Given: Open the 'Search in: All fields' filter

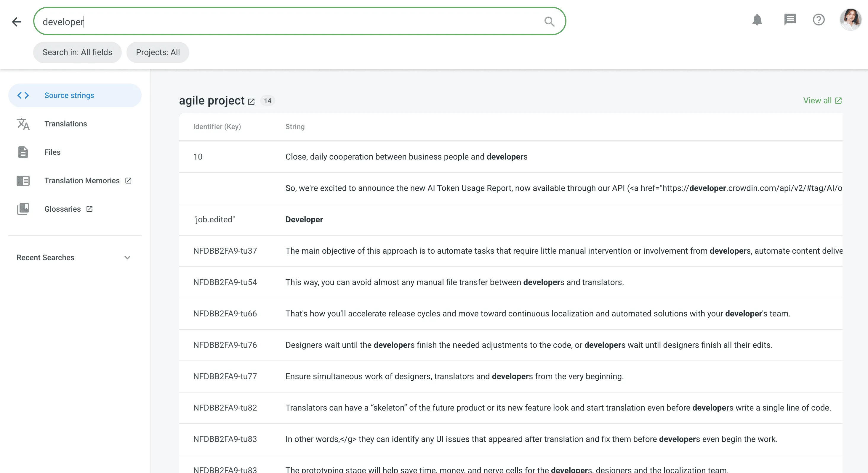Looking at the screenshot, I should coord(77,52).
